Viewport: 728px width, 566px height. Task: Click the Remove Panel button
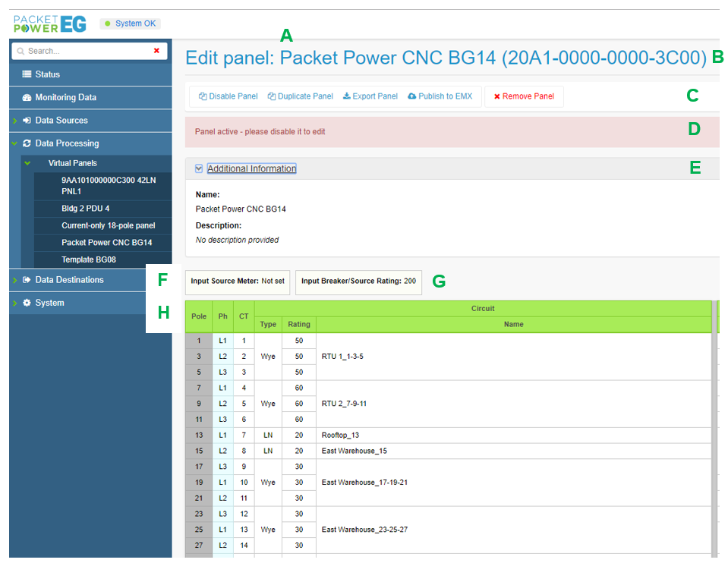click(524, 96)
